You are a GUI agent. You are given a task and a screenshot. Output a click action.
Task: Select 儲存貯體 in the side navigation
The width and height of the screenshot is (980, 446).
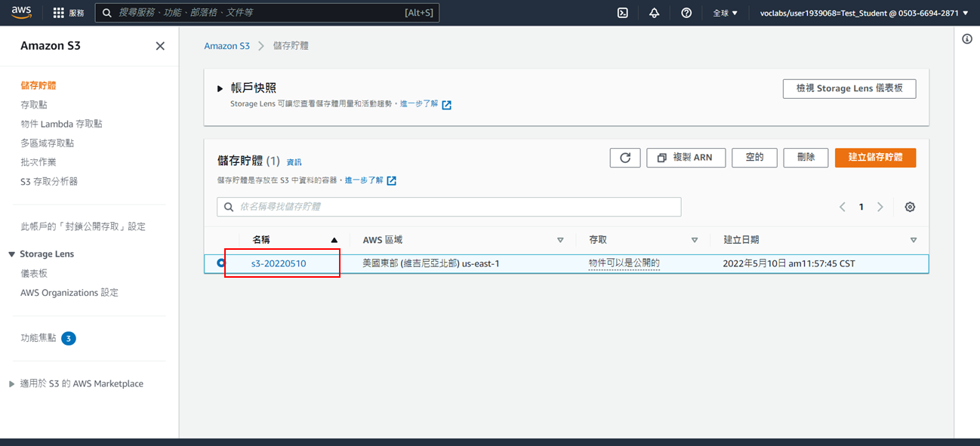coord(39,86)
